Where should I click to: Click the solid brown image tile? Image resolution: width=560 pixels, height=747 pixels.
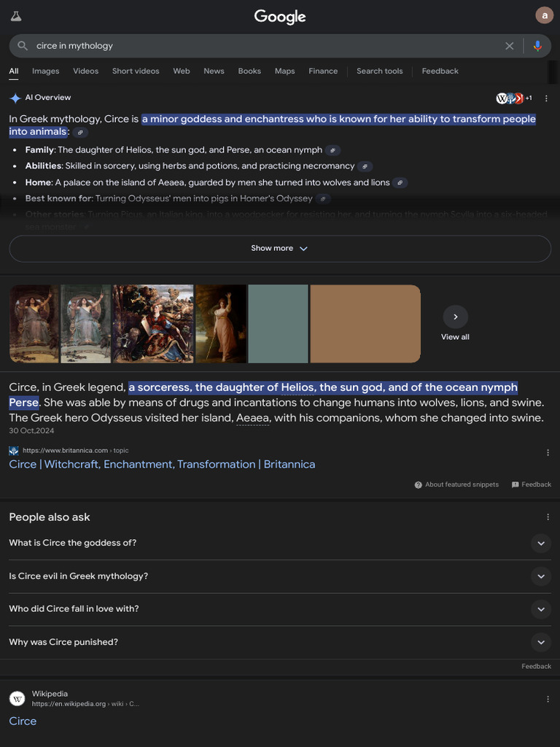pos(365,324)
